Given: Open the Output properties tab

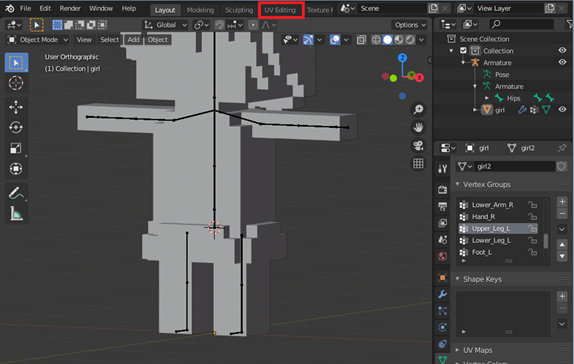Looking at the screenshot, I should click(x=442, y=206).
